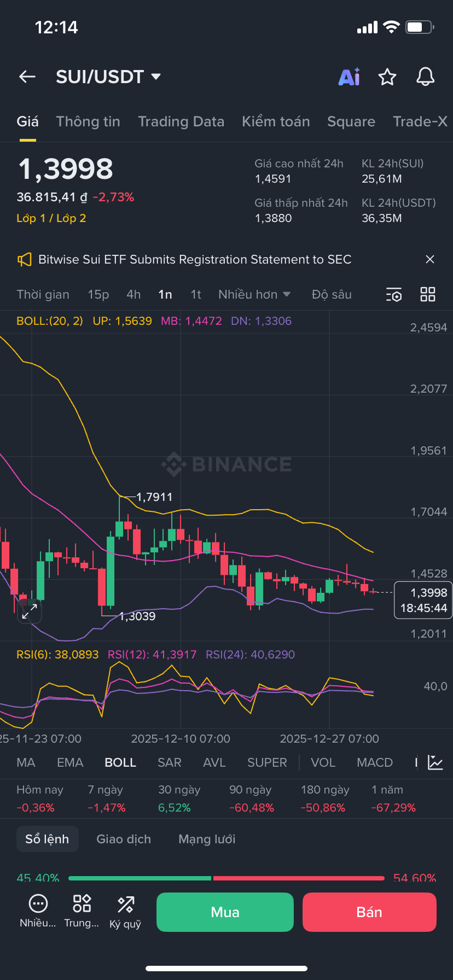Tap the green Mua button
Viewport: 453px width, 980px height.
tap(225, 912)
